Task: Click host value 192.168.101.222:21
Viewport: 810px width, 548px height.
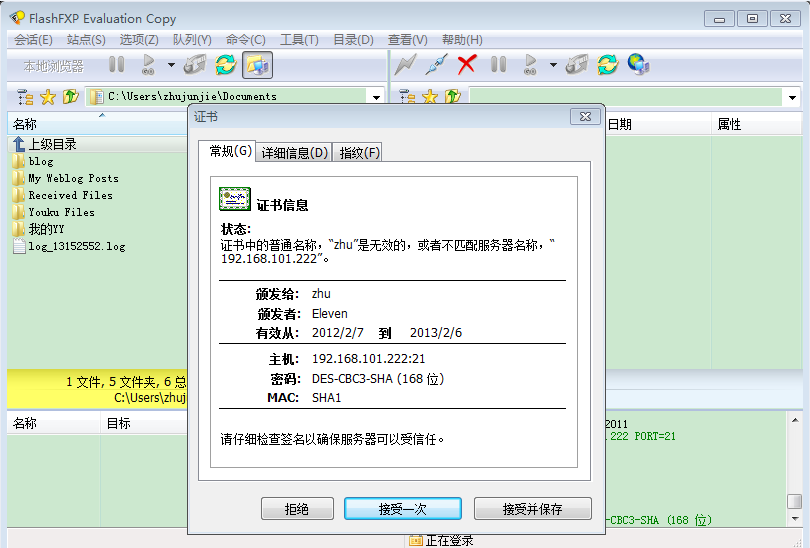Action: [x=368, y=358]
